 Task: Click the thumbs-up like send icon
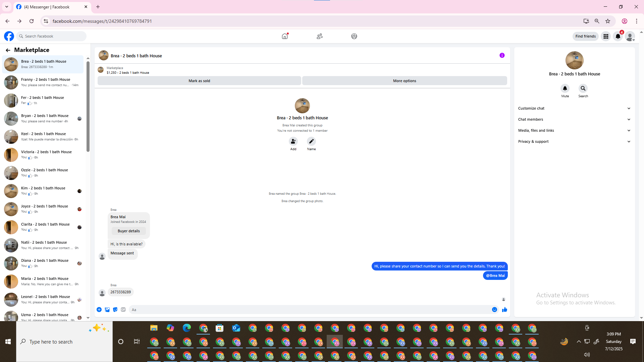pyautogui.click(x=504, y=310)
